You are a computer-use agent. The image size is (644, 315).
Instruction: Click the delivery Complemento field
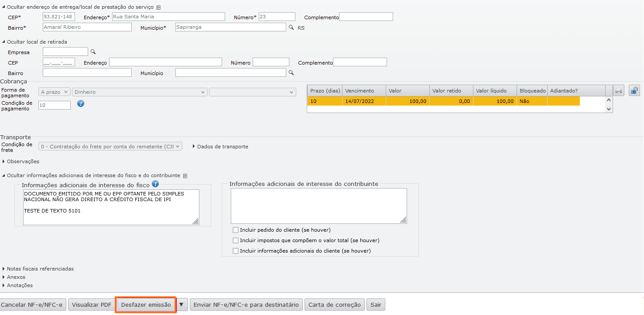click(366, 17)
